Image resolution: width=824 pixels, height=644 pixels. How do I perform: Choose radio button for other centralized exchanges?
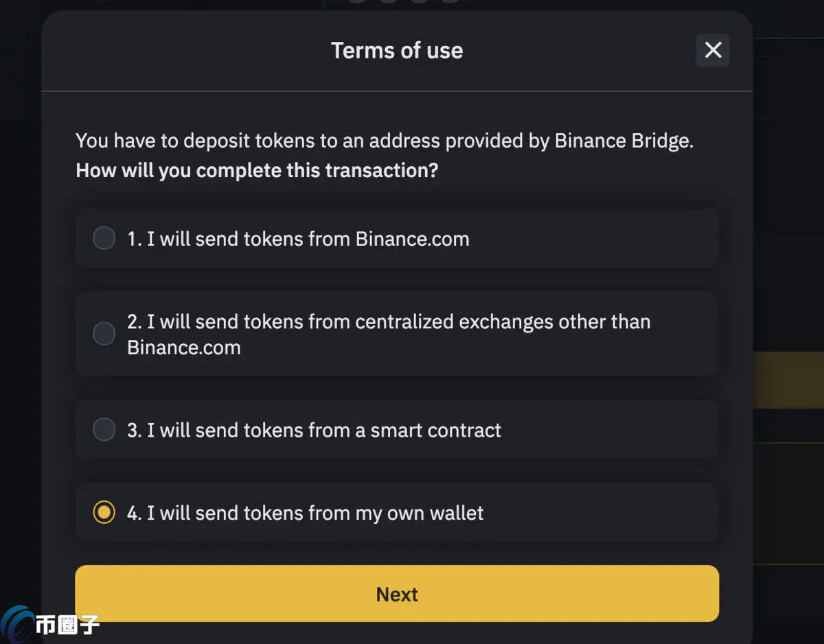(104, 334)
